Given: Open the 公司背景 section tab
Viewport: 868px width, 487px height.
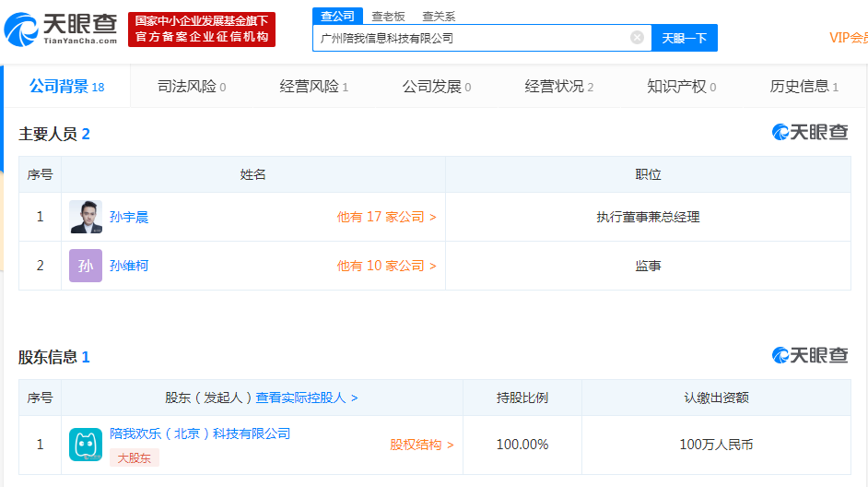Looking at the screenshot, I should (67, 87).
